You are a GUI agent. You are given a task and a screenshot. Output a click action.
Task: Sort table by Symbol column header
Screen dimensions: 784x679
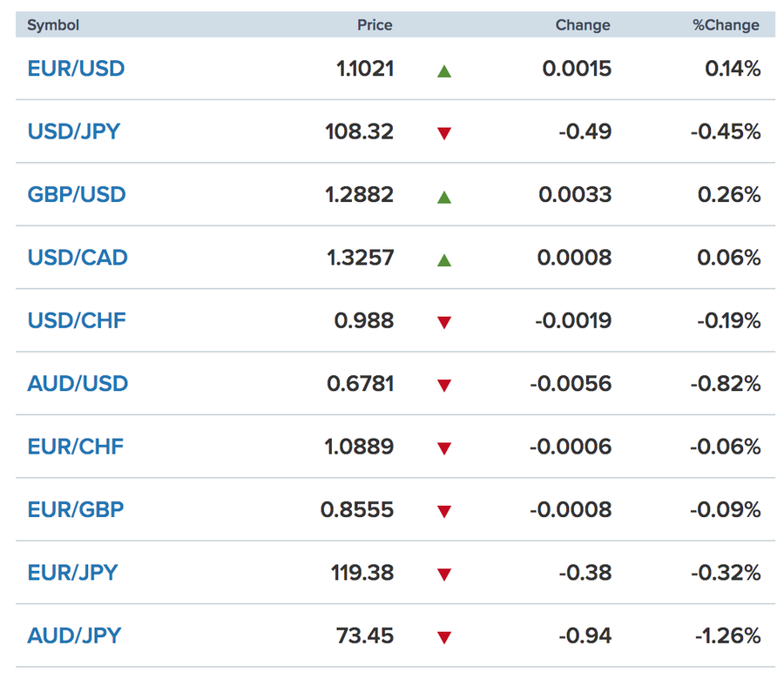pyautogui.click(x=53, y=25)
